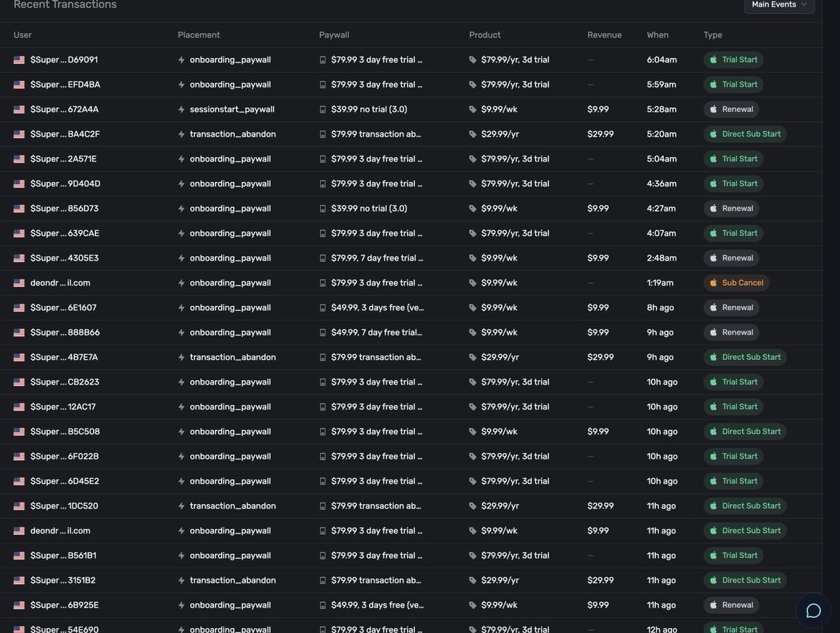Click the tag product icon in the CB2623 row
The height and width of the screenshot is (633, 840).
[473, 382]
